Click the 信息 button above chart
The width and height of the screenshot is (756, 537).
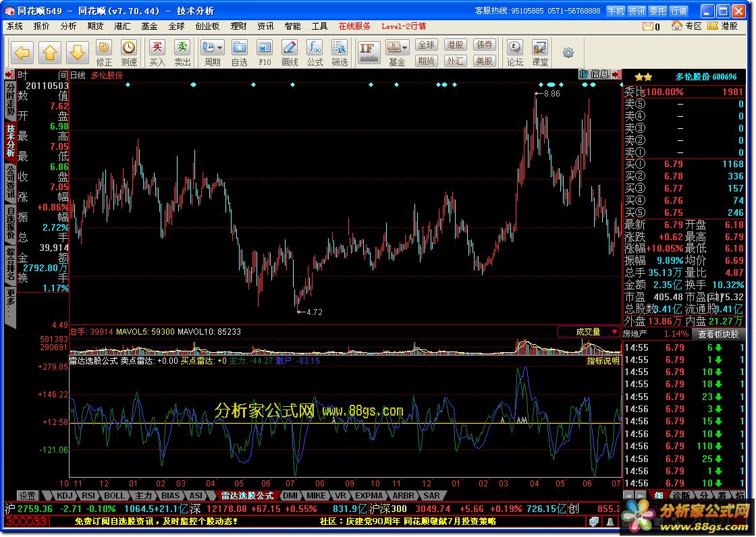click(x=600, y=74)
